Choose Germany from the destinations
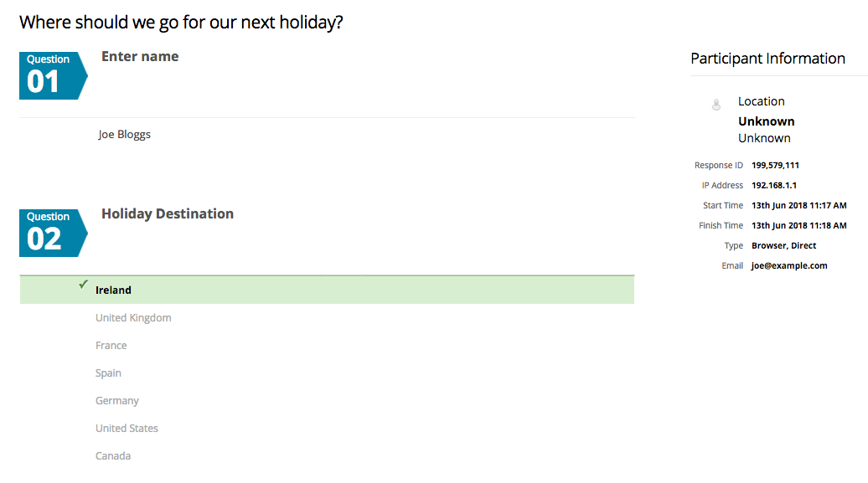Image resolution: width=868 pixels, height=483 pixels. click(117, 401)
